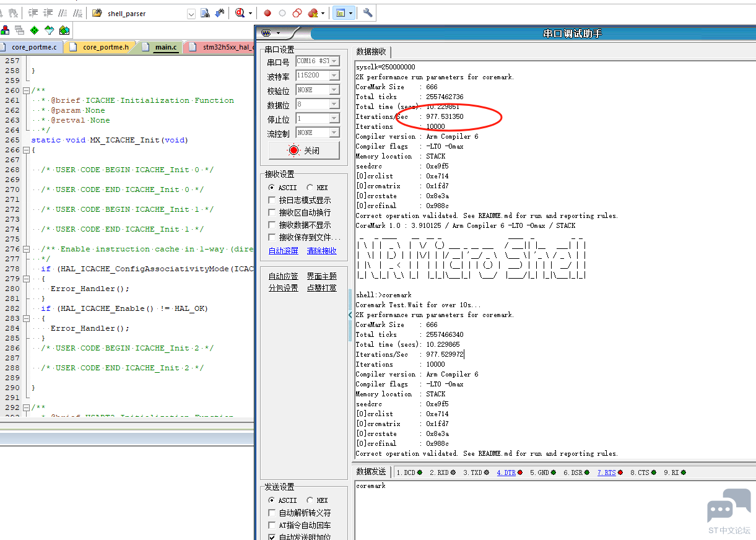Insert breakpoint with the red dot icon

pos(267,13)
